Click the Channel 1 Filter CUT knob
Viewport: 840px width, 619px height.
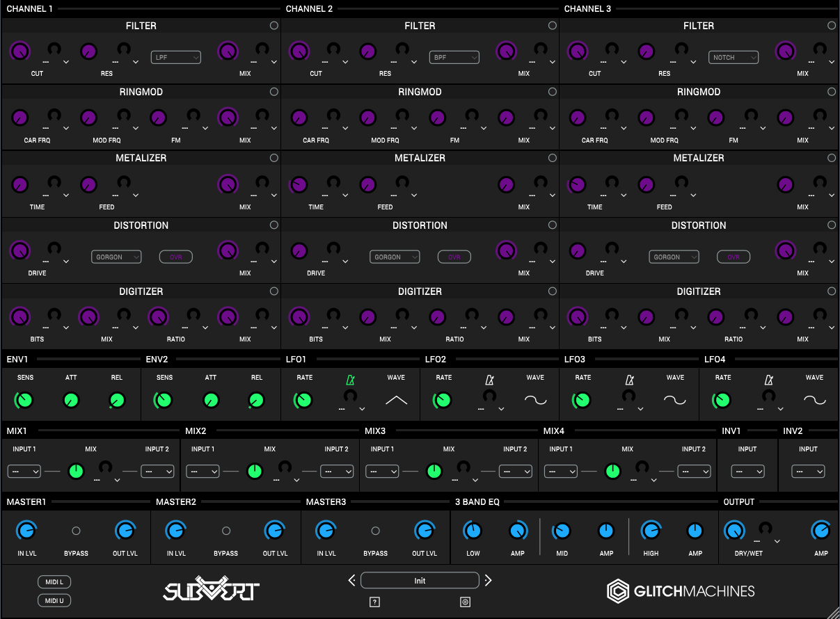[x=20, y=51]
